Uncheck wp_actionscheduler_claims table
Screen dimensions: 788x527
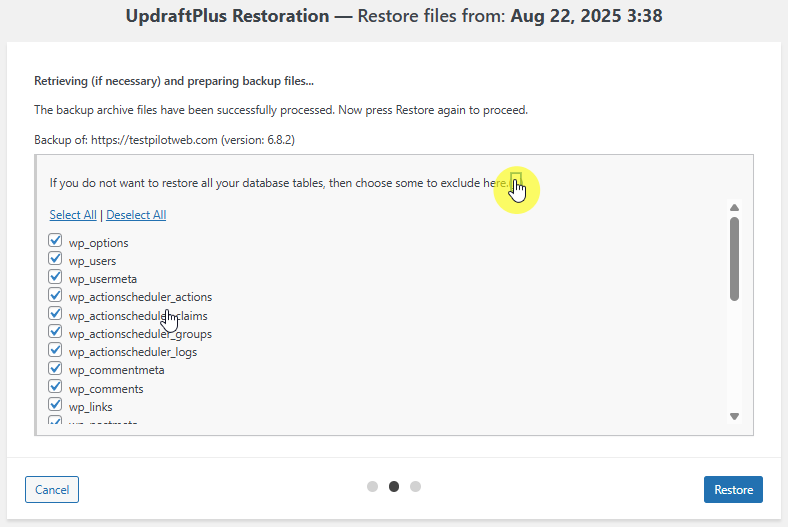(x=55, y=314)
